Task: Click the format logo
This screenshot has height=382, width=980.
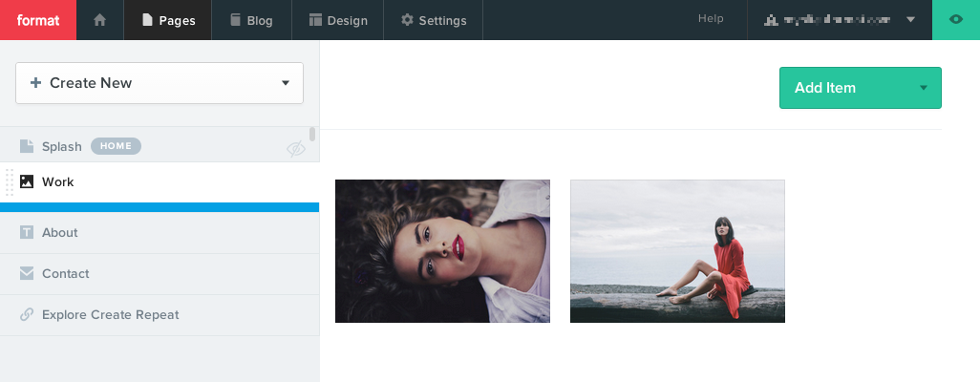Action: 37,20
